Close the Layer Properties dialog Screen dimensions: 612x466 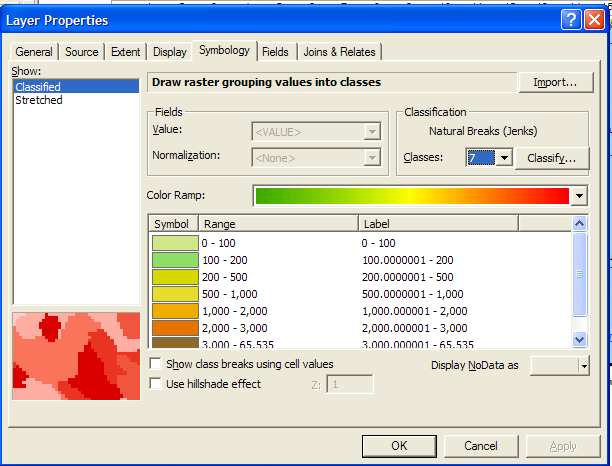(594, 20)
